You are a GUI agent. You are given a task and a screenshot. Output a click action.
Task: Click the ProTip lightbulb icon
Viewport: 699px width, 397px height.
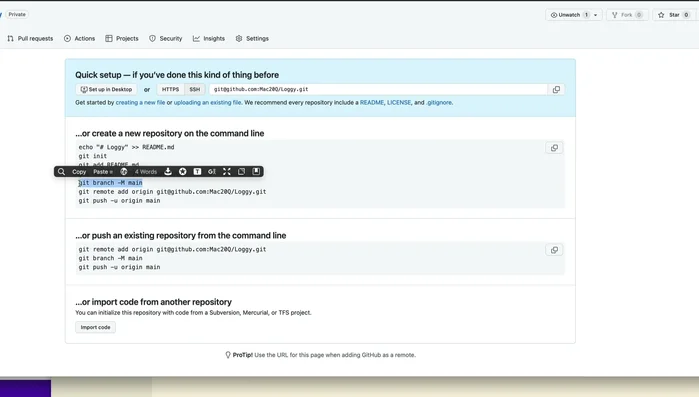click(228, 355)
